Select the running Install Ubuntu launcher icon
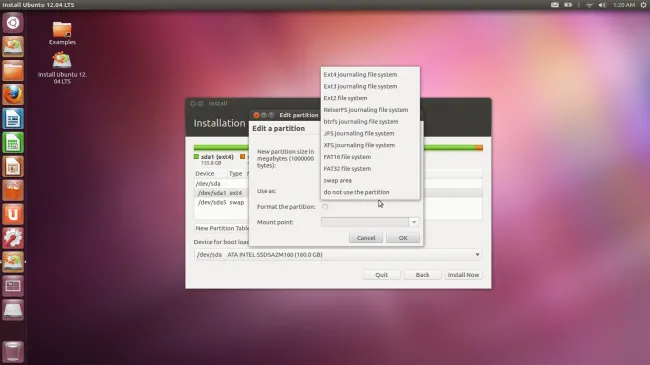 pos(13,262)
